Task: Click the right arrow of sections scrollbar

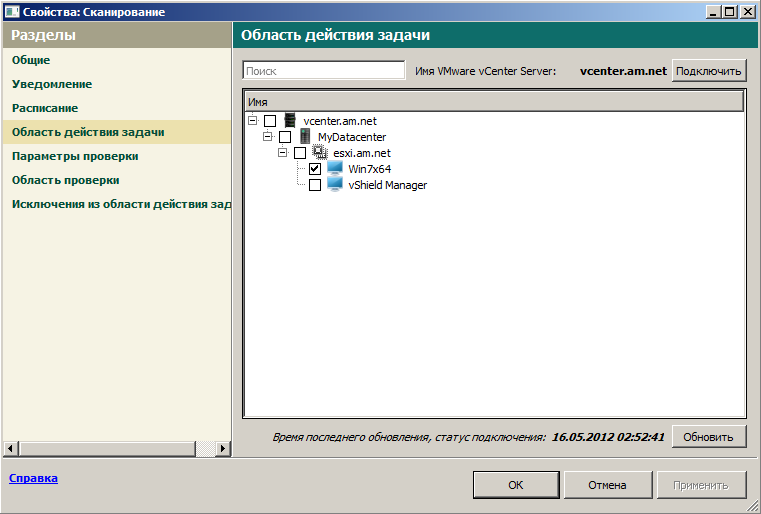Action: point(222,448)
